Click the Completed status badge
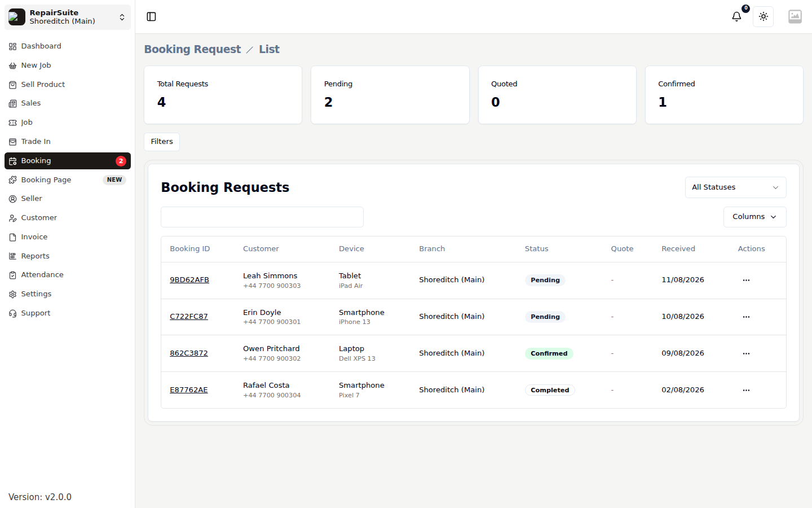 coord(550,390)
